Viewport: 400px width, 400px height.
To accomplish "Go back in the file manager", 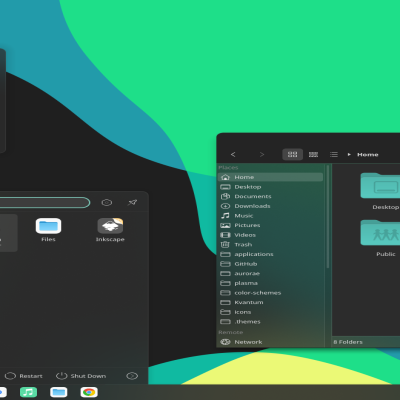I will click(x=233, y=154).
